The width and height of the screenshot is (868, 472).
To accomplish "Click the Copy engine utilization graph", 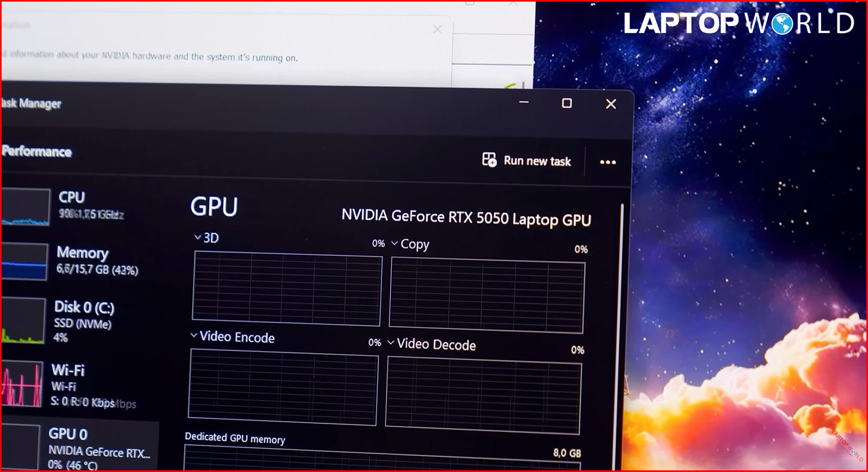I will (x=487, y=295).
